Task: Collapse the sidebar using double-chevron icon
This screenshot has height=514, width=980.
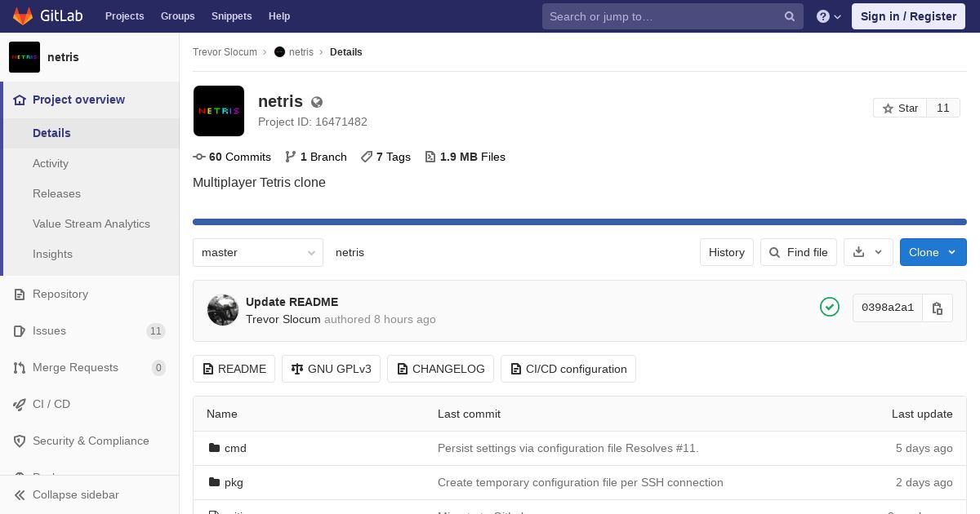Action: pyautogui.click(x=20, y=495)
